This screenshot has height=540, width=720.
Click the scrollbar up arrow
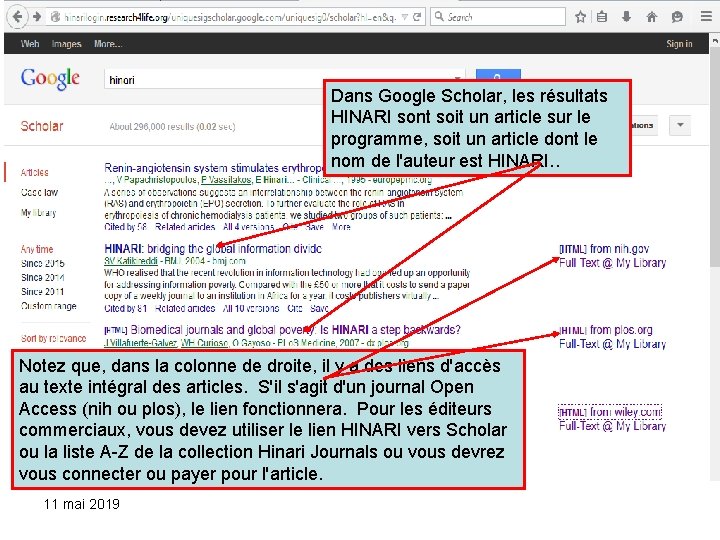pyautogui.click(x=715, y=39)
